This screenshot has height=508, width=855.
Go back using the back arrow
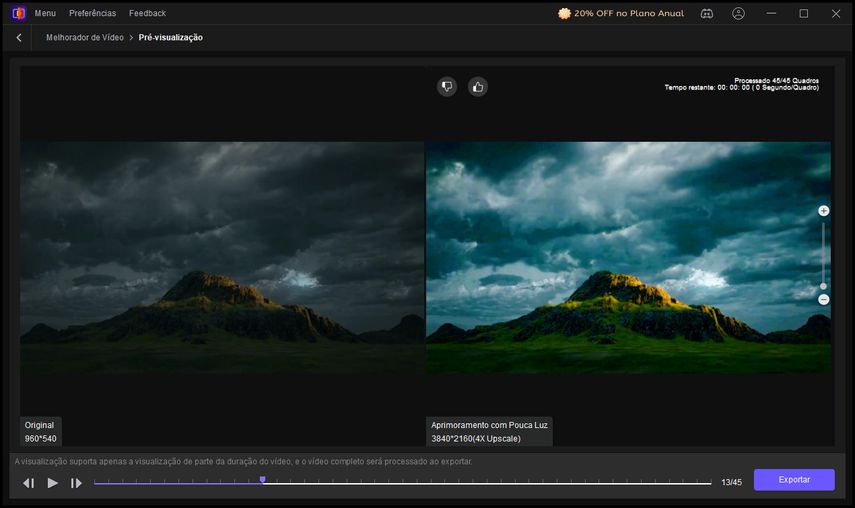click(19, 38)
